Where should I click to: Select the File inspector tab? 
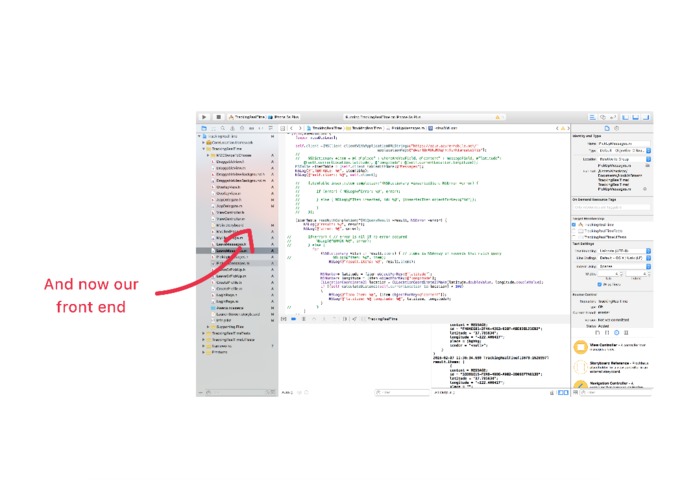[x=607, y=128]
